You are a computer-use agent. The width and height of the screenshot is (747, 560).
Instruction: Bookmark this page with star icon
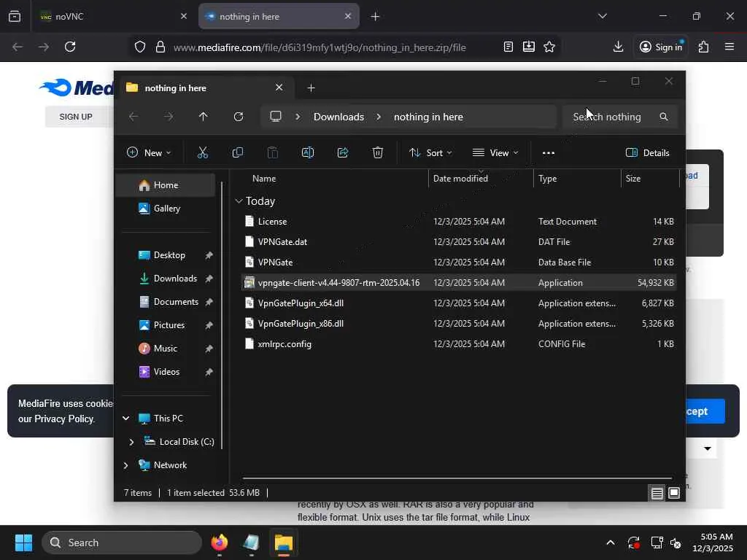[549, 47]
